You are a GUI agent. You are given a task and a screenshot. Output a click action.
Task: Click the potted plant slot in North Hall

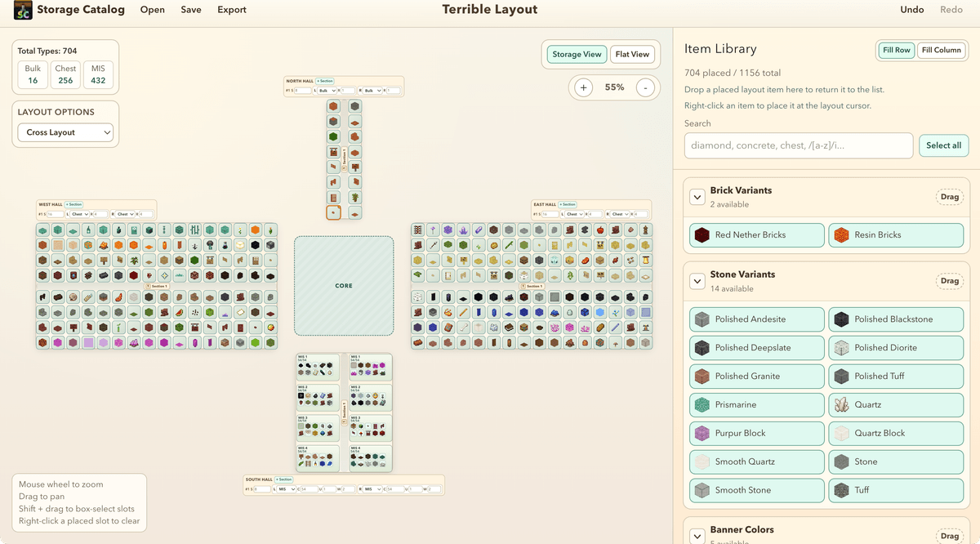pos(355,197)
